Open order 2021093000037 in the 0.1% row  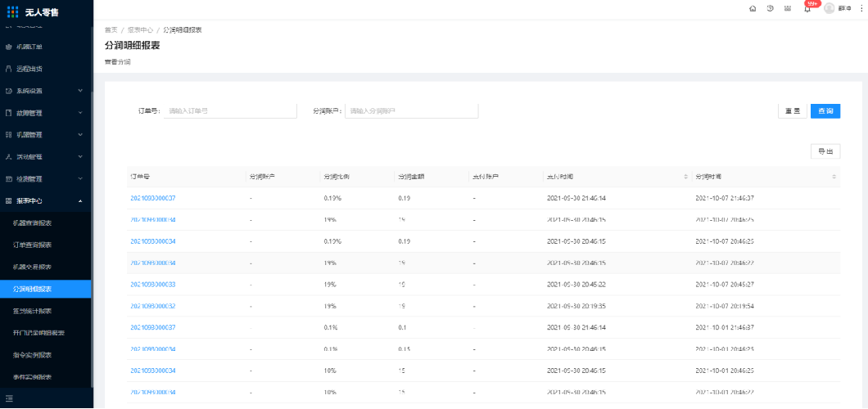[x=153, y=328]
